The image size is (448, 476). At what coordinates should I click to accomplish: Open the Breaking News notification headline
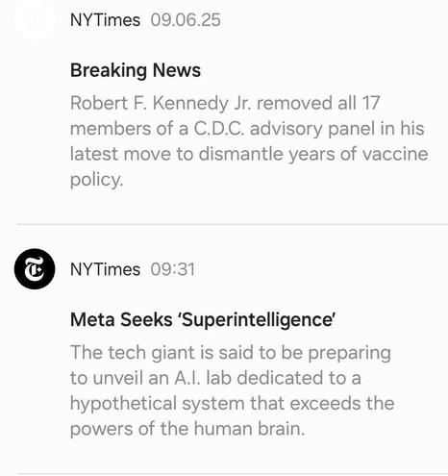[x=136, y=70]
